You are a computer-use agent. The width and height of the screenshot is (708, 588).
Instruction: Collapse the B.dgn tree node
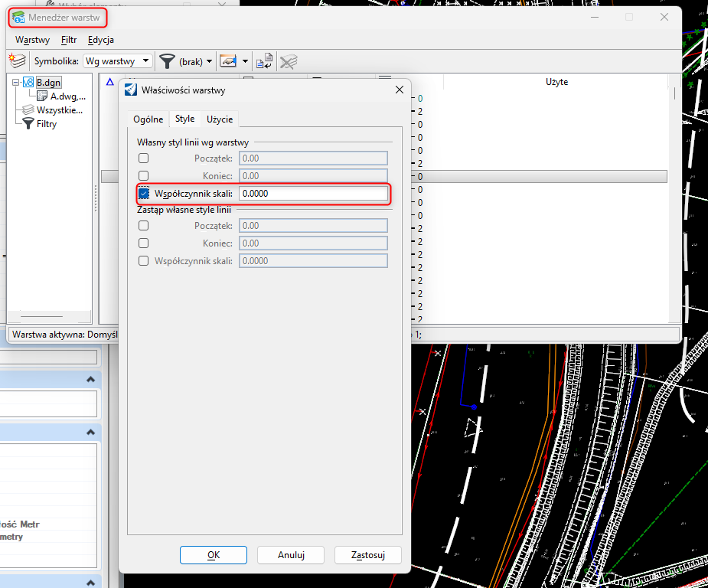pos(15,83)
